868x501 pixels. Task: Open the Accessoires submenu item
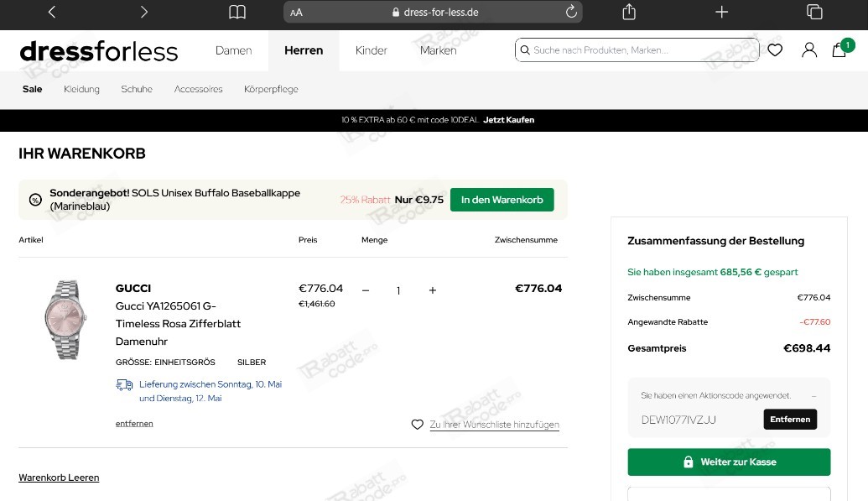click(198, 89)
